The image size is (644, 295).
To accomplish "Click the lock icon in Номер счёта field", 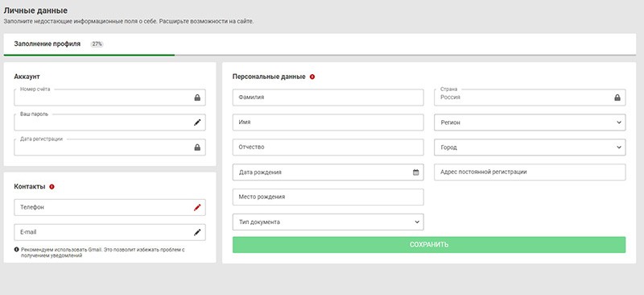I will click(197, 98).
